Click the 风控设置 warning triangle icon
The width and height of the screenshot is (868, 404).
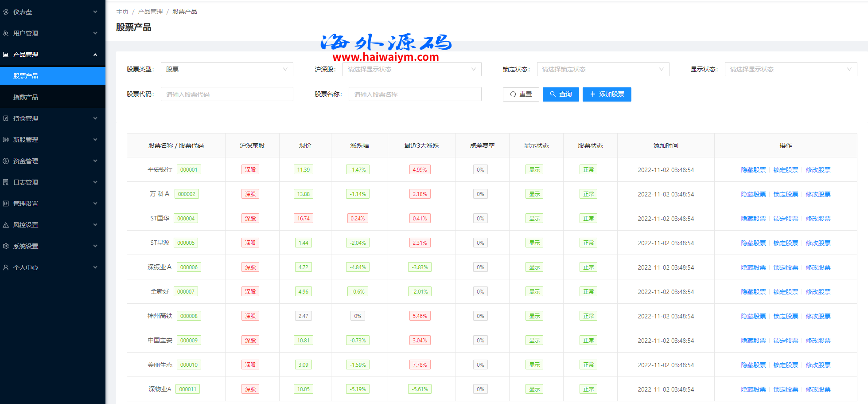6,225
